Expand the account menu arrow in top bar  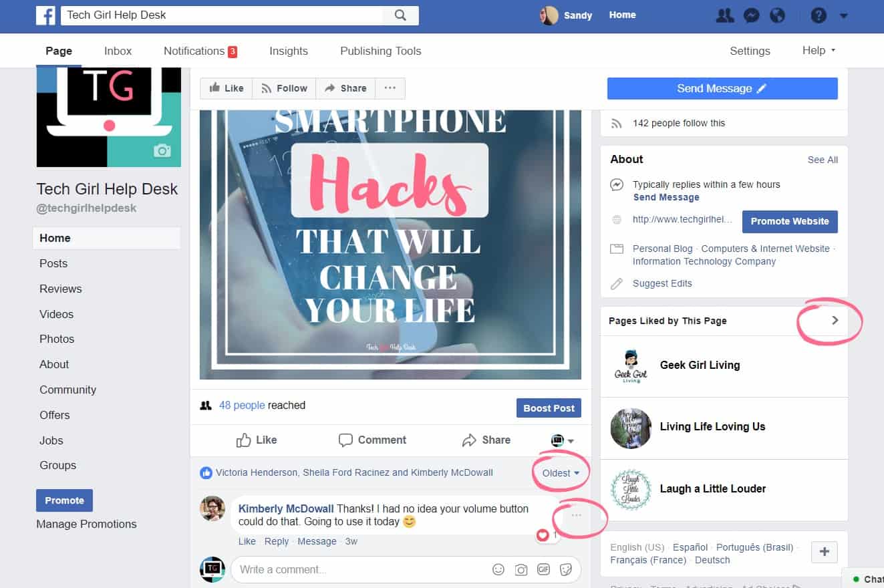[843, 15]
